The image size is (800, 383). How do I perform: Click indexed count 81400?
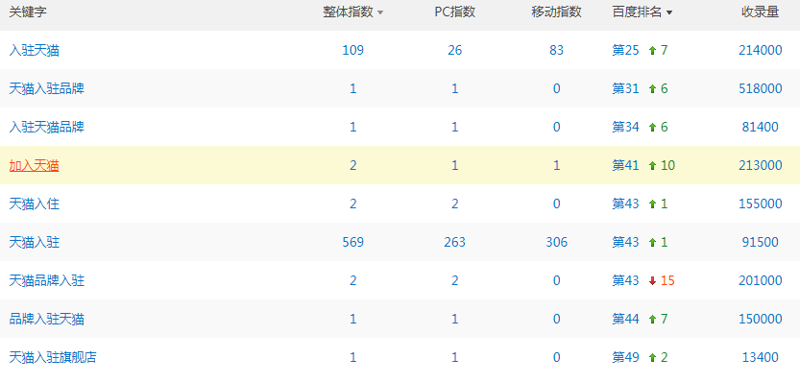pos(760,127)
